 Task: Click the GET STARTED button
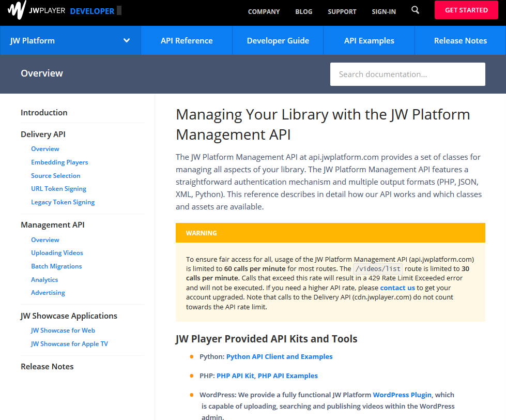(x=466, y=10)
